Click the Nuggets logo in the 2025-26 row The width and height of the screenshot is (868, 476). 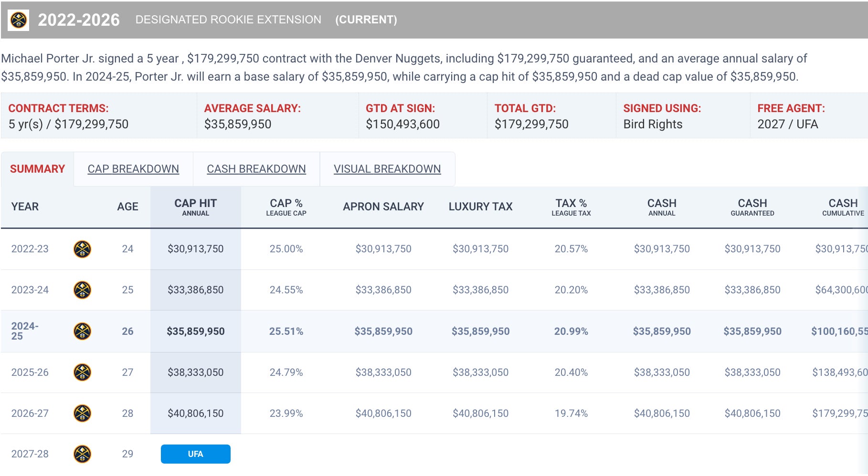[82, 372]
